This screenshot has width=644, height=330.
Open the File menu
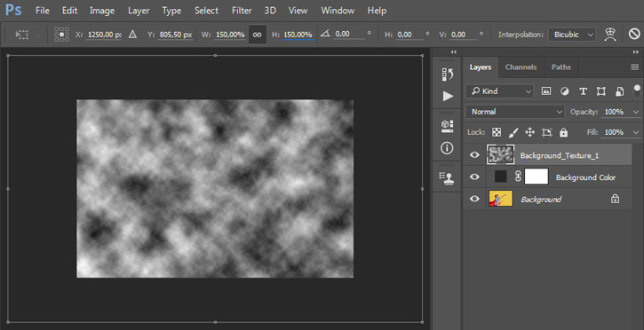tap(43, 11)
